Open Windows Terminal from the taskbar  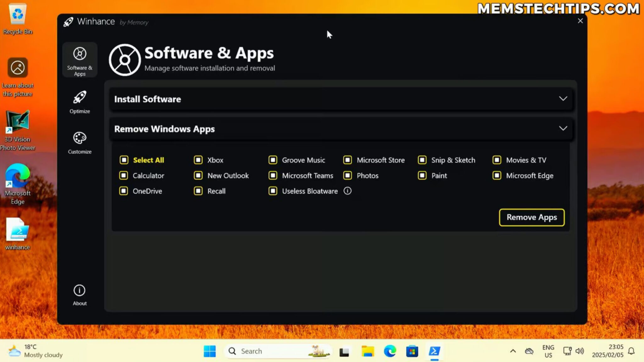435,351
